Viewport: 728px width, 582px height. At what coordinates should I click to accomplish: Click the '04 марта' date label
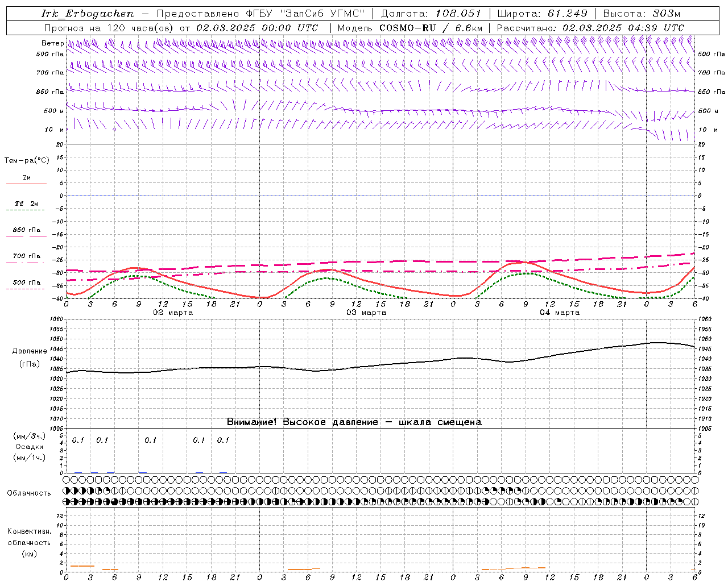(x=560, y=313)
